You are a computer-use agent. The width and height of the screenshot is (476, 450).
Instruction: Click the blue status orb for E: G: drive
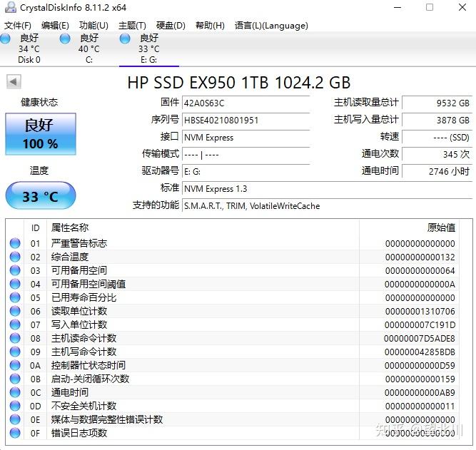tap(125, 39)
